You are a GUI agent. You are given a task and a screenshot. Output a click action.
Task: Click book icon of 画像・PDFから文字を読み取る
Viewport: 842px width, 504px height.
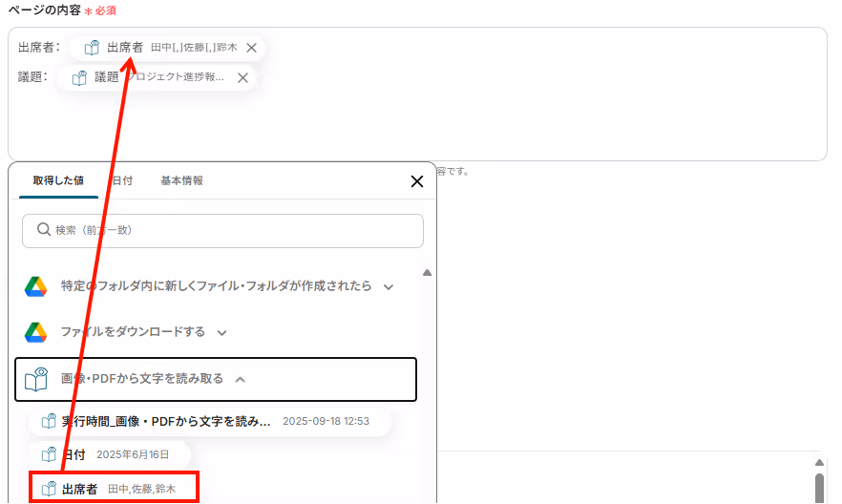click(x=36, y=379)
